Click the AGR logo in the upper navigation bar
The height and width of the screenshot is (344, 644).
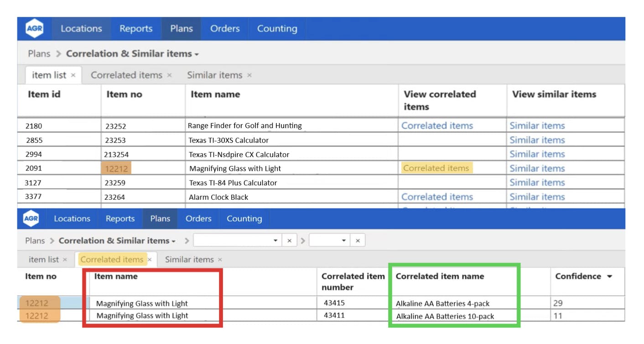[x=34, y=29]
